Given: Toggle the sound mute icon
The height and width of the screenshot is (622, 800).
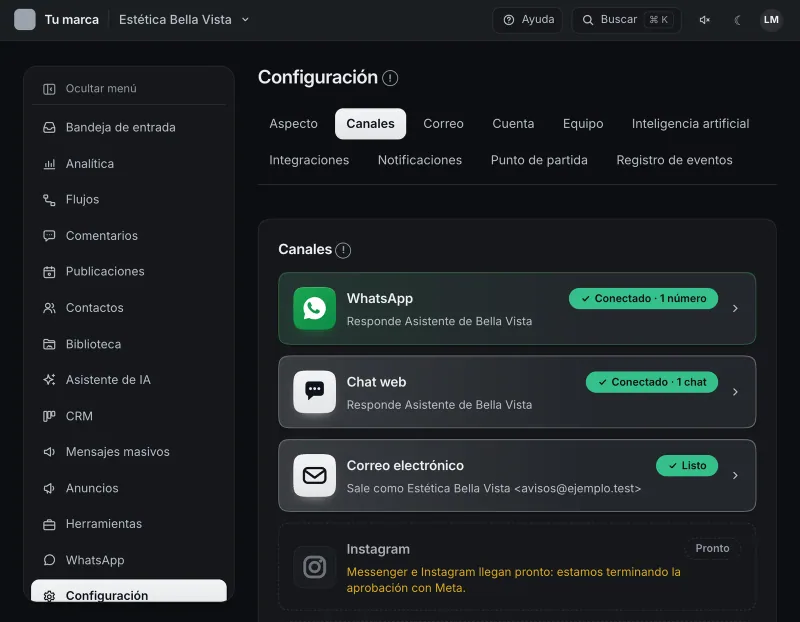Looking at the screenshot, I should [705, 20].
